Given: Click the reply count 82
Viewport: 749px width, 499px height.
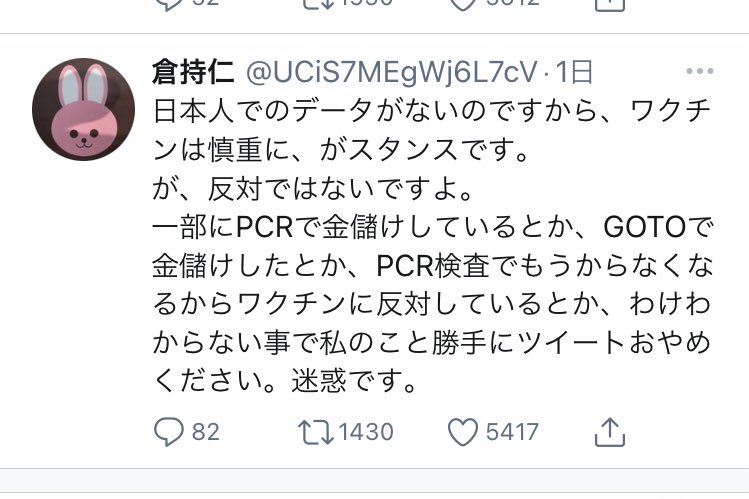Looking at the screenshot, I should click(x=206, y=432).
